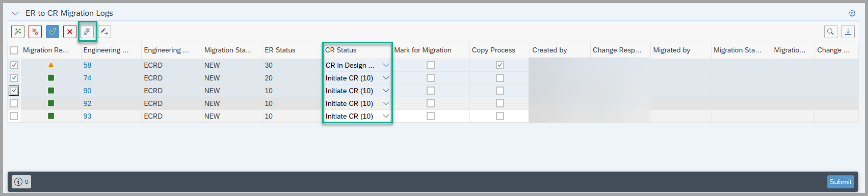Check Mark for Migration for record 58
The height and width of the screenshot is (196, 868).
tap(431, 65)
